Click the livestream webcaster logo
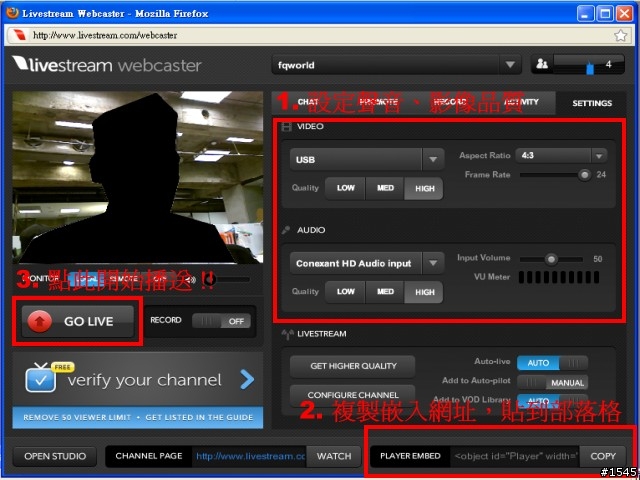Viewport: 640px width, 480px height. tap(107, 64)
